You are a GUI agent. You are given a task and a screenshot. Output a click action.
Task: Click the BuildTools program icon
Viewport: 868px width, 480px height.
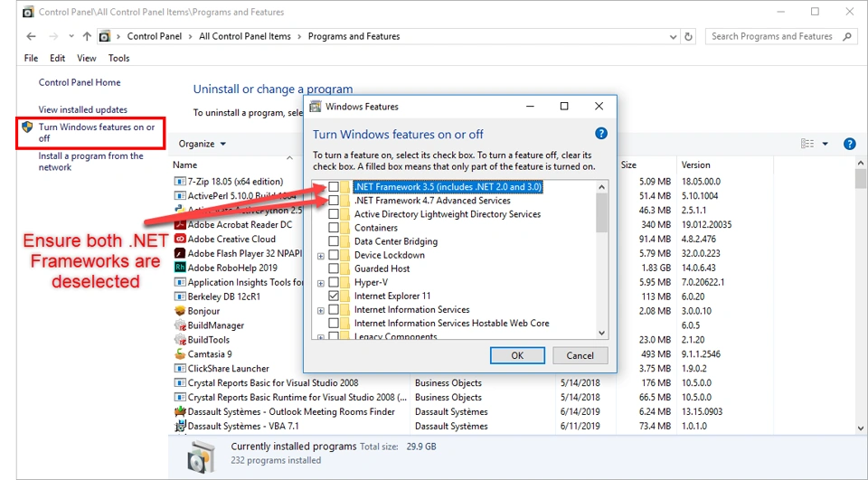(179, 339)
